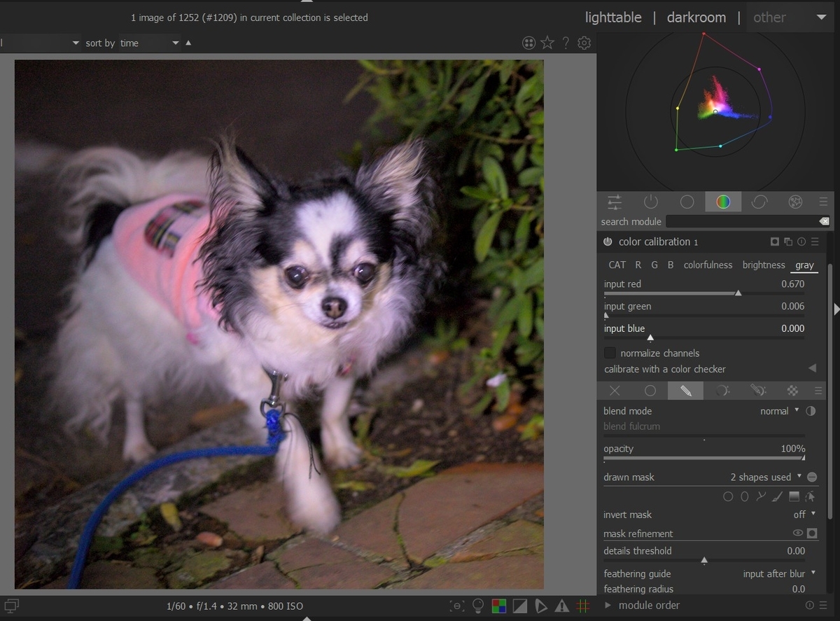Switch to darkroom view
The width and height of the screenshot is (840, 621).
coord(696,18)
